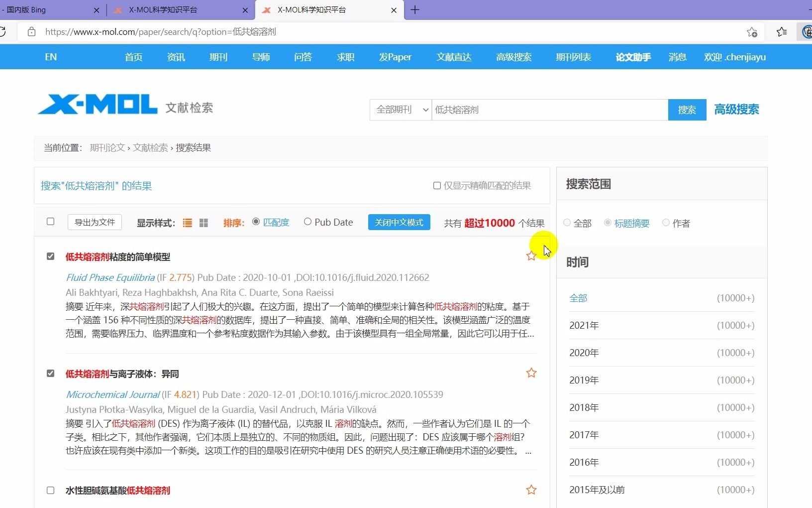Star the 低共熔溶剂粘度的简单模型 paper
Viewport: 812px width, 508px height.
click(x=531, y=255)
